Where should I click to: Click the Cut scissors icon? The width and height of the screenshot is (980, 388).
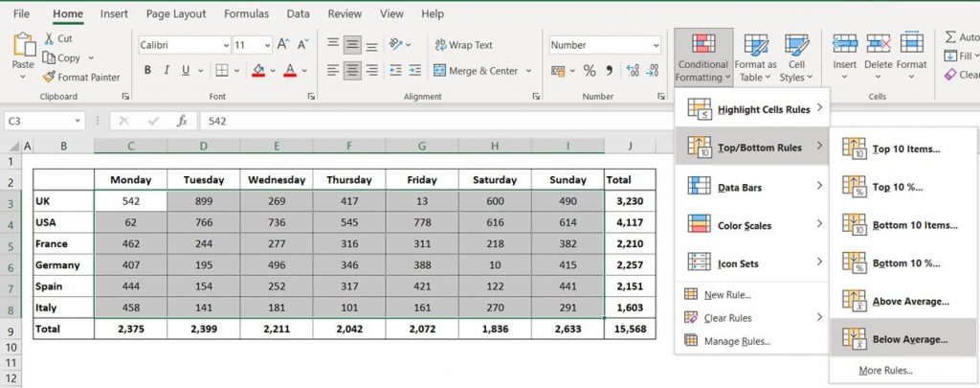click(49, 38)
